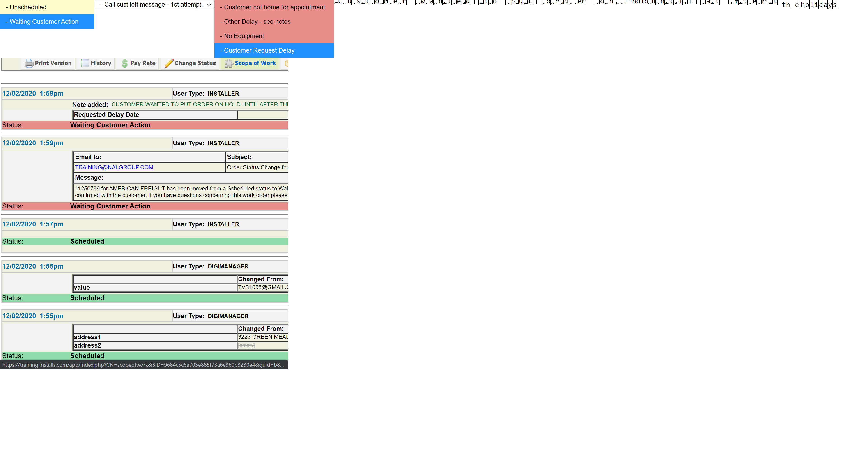The height and width of the screenshot is (471, 868).
Task: Click the first 12/02/2020 1:59pm timestamp
Action: pos(33,94)
